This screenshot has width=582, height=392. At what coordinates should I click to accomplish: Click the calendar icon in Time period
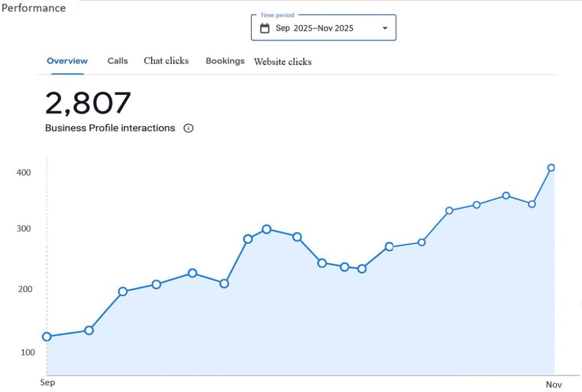[x=264, y=28]
